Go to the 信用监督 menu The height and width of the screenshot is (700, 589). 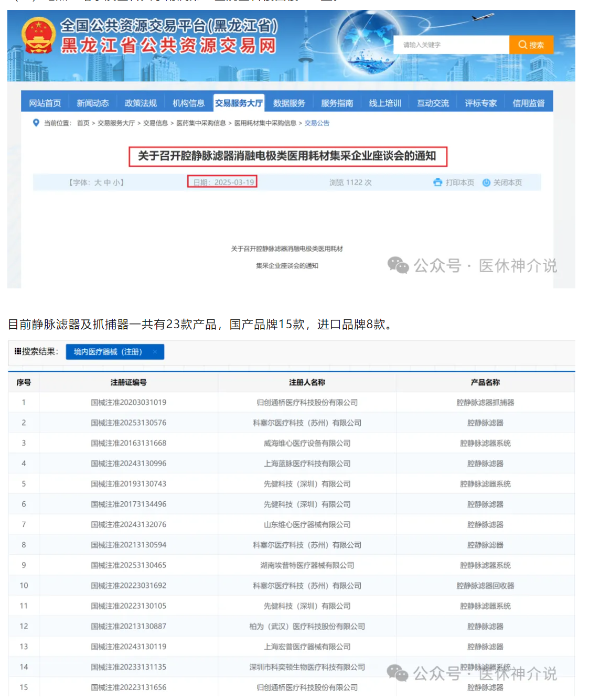529,103
